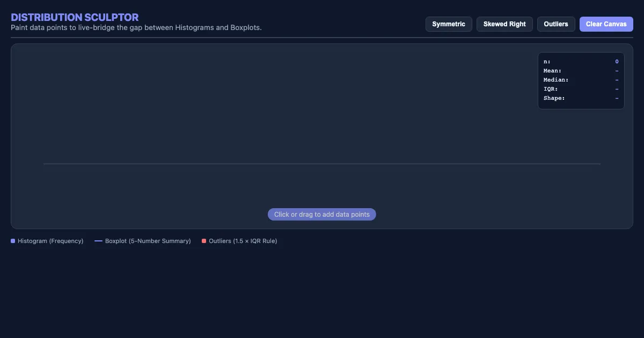Load the Symmetric preset distribution
This screenshot has width=644, height=338.
pos(449,24)
